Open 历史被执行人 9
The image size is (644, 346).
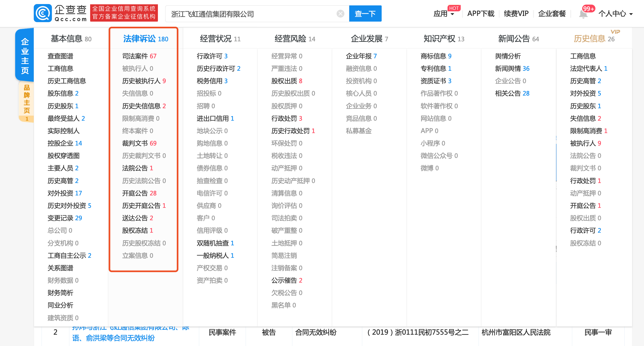pyautogui.click(x=144, y=81)
